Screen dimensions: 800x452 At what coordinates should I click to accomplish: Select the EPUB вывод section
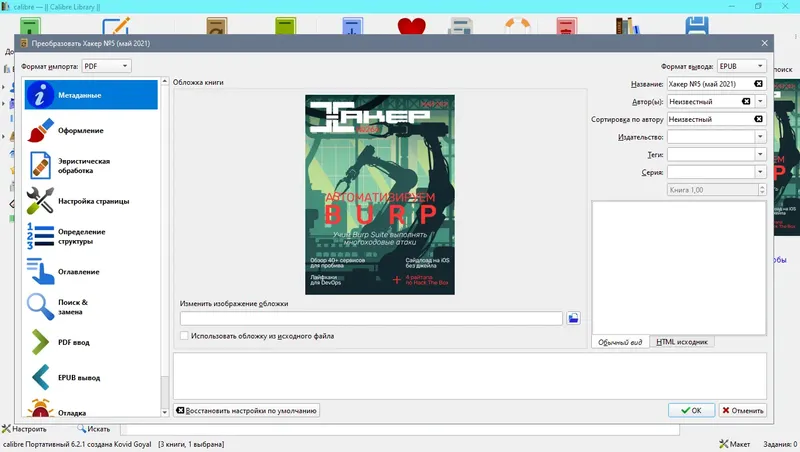coord(91,378)
